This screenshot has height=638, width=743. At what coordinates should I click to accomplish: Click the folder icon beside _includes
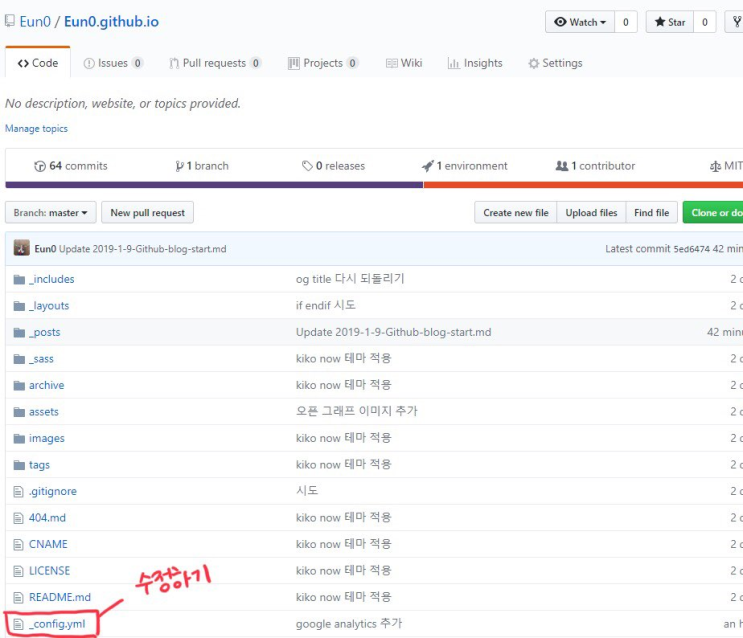[19, 280]
